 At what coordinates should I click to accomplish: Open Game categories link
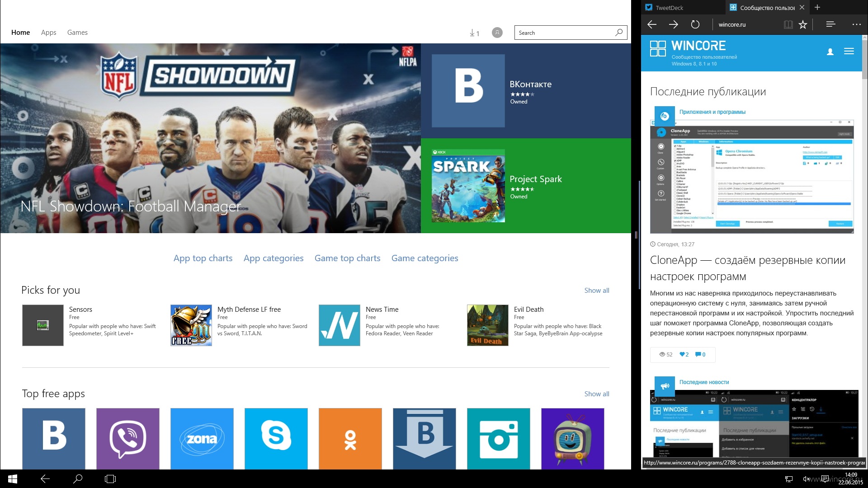point(425,258)
